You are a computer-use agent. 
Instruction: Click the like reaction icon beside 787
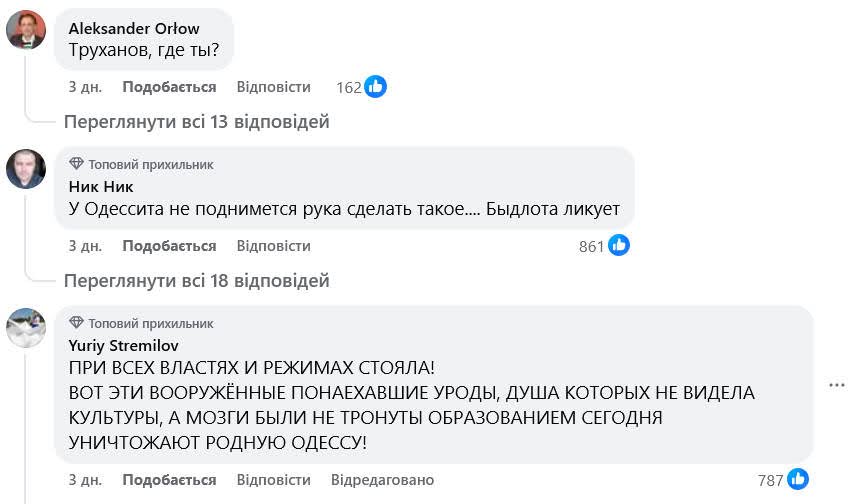click(x=798, y=479)
